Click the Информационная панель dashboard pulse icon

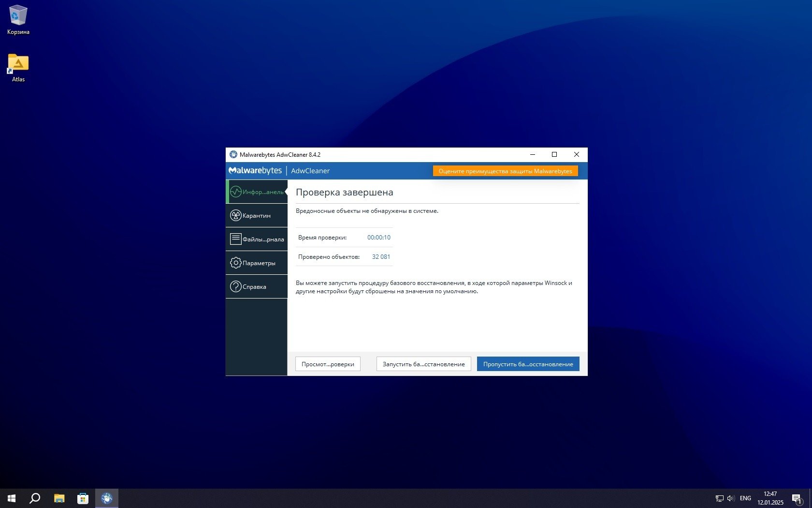tap(235, 192)
